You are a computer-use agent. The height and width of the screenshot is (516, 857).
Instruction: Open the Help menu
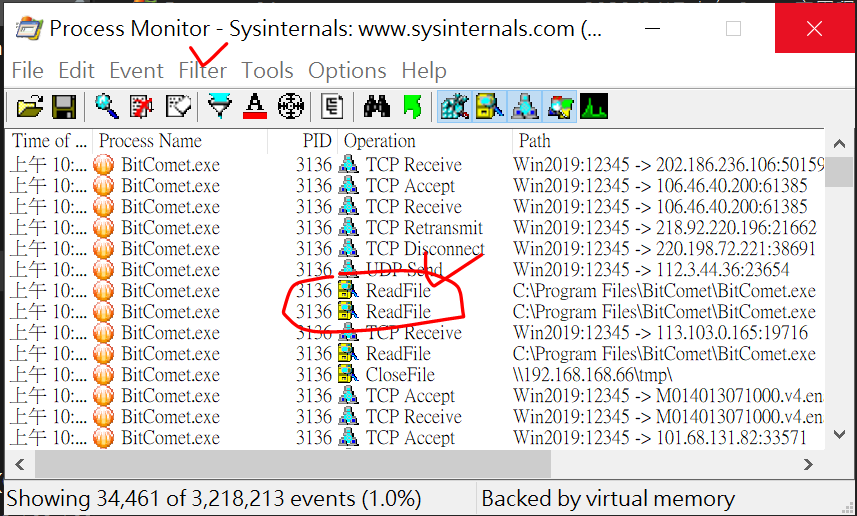pyautogui.click(x=424, y=71)
